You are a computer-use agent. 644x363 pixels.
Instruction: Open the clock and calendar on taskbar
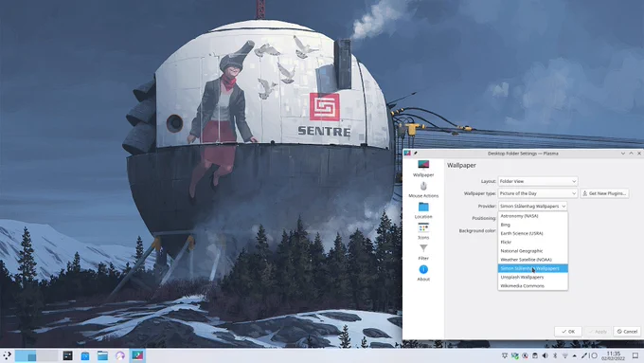613,356
